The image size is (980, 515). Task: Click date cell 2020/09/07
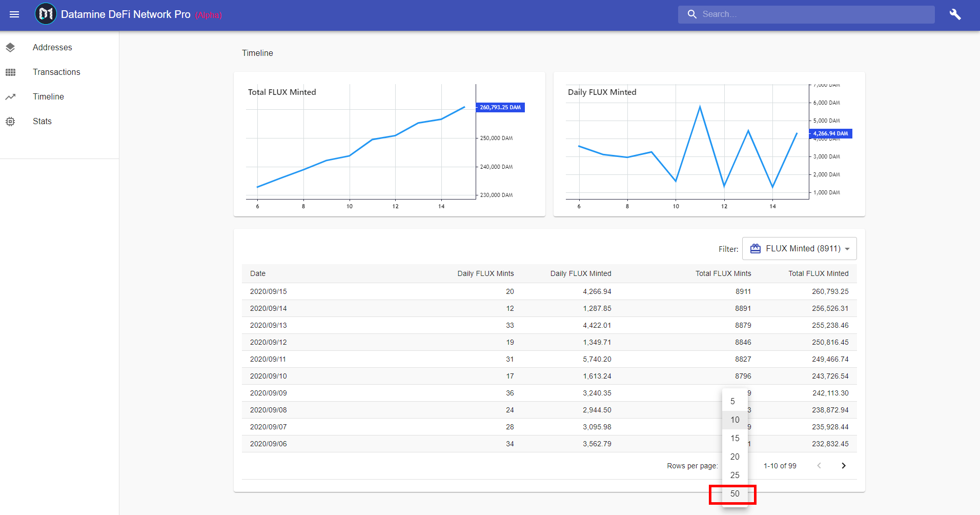pyautogui.click(x=269, y=427)
